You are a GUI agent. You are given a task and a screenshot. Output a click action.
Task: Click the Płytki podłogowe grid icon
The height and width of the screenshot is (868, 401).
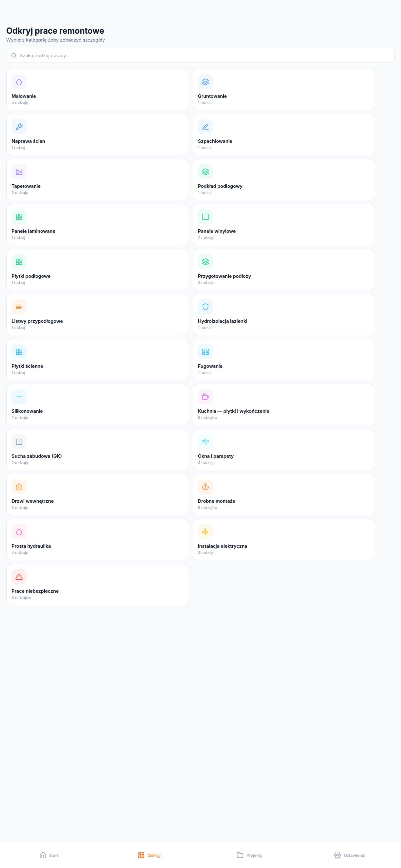point(19,262)
